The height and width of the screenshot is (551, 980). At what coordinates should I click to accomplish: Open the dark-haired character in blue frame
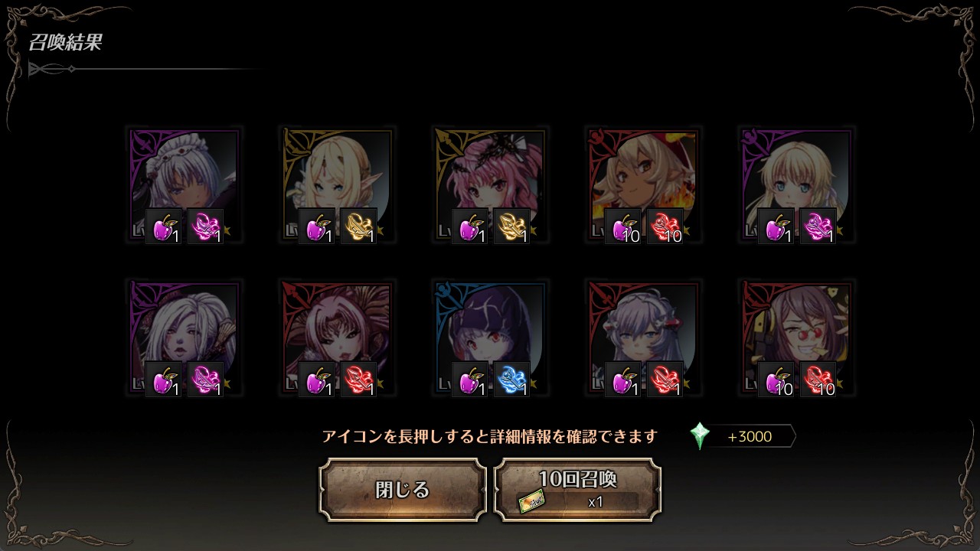(490, 337)
